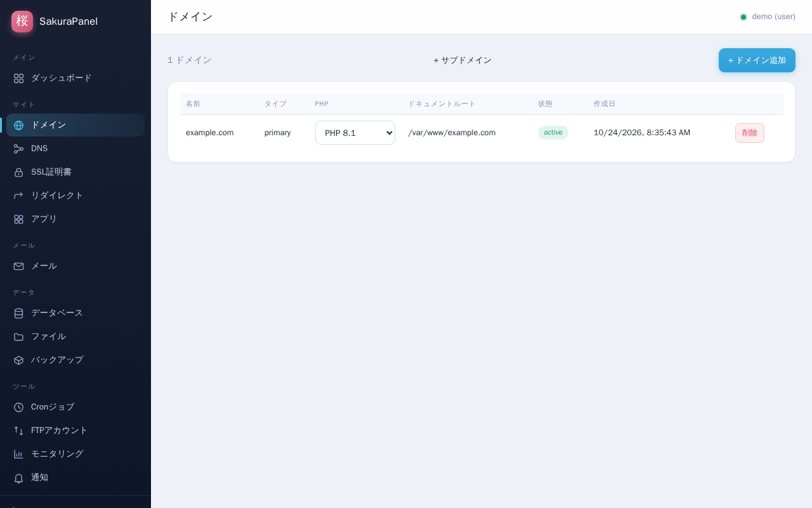Navigate to データベース page

coord(75,313)
